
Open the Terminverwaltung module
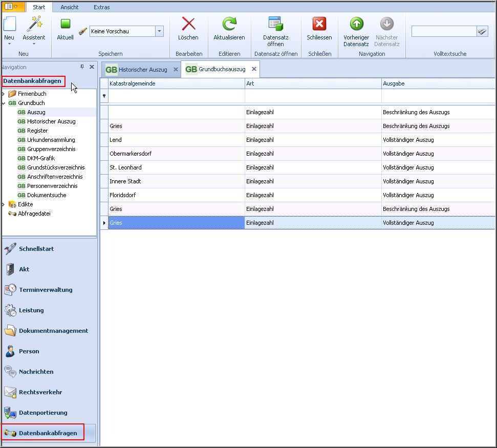click(46, 290)
